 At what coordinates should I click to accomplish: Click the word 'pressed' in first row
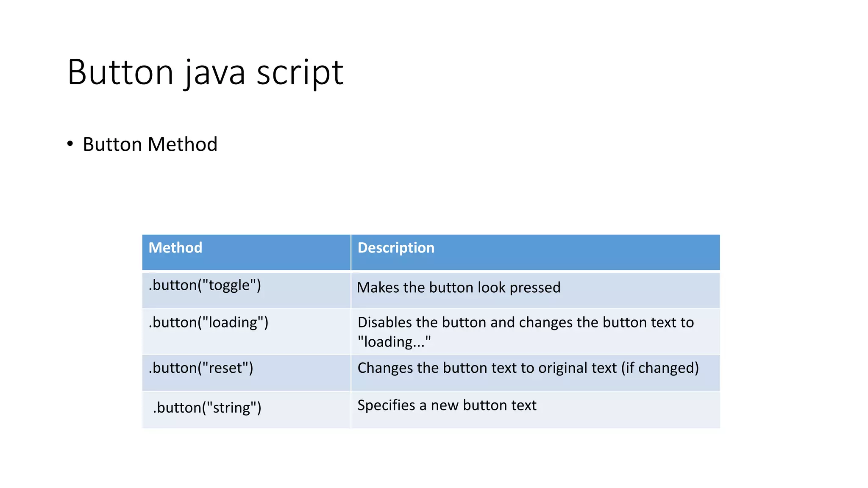click(x=535, y=288)
